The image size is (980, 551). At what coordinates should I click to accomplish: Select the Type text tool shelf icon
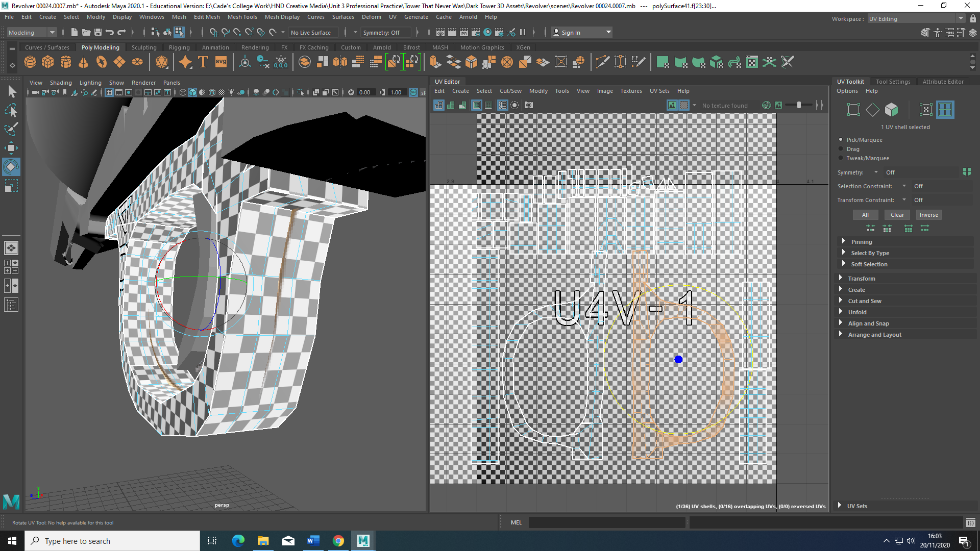(203, 62)
